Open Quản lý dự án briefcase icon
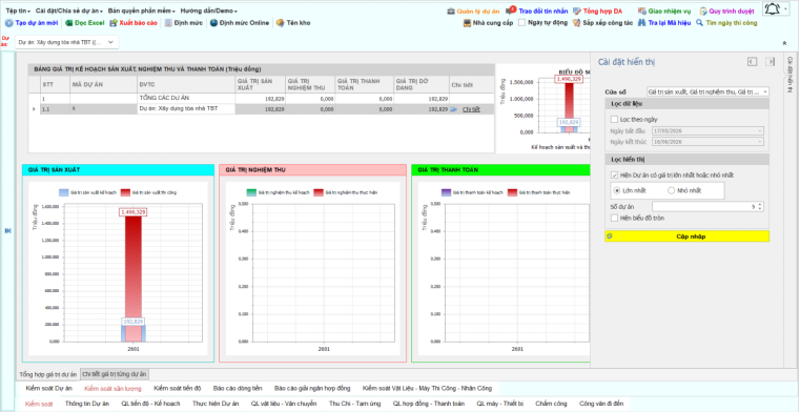Image resolution: width=800 pixels, height=412 pixels. coord(451,11)
